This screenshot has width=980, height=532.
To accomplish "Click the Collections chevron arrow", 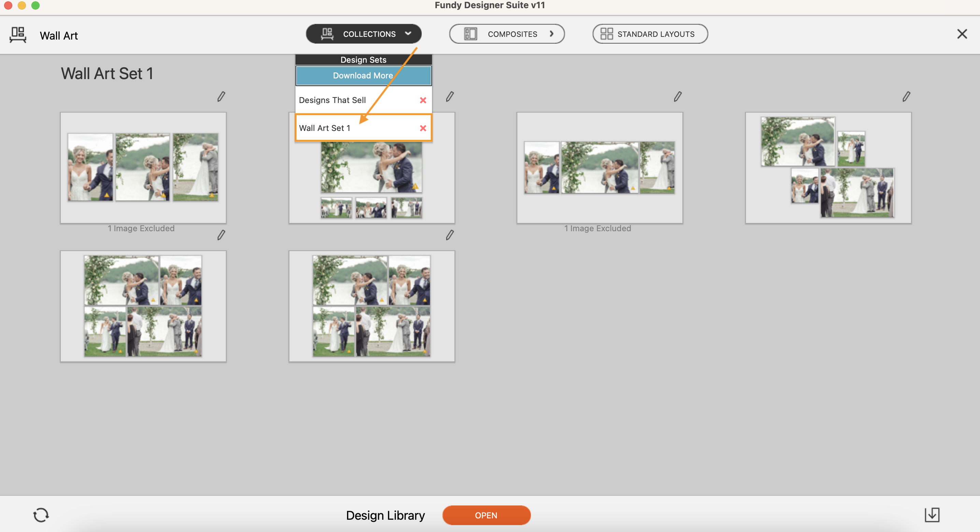I will pos(408,33).
